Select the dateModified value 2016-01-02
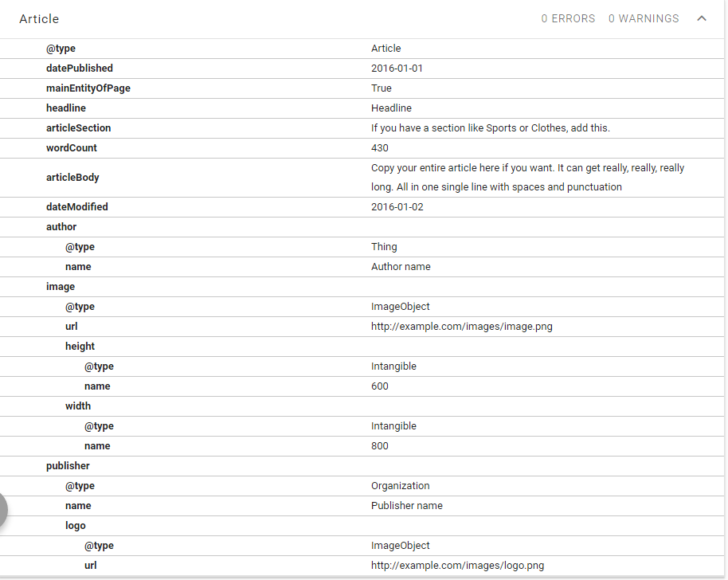The height and width of the screenshot is (580, 728). click(x=397, y=207)
